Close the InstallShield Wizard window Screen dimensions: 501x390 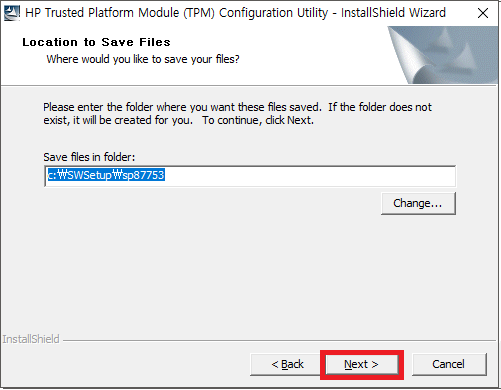[483, 13]
